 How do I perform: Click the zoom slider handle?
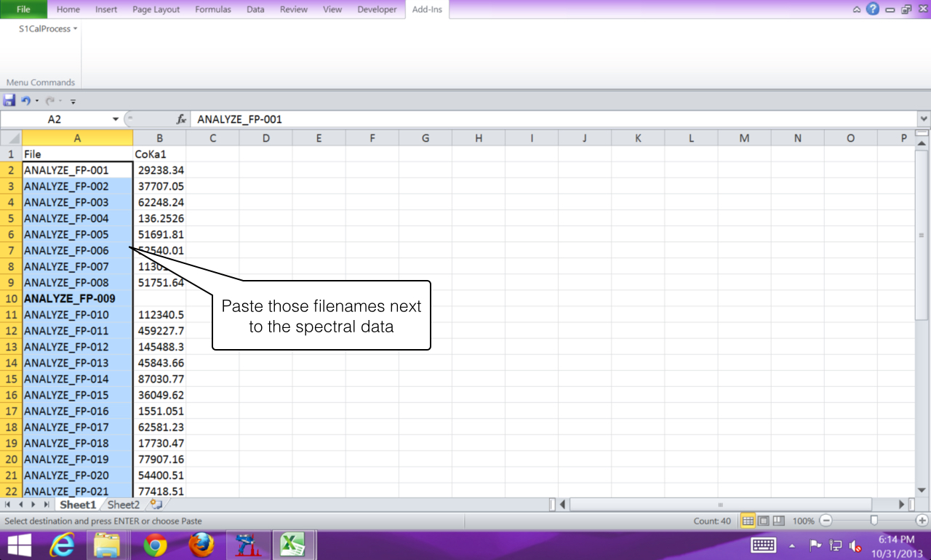point(874,521)
